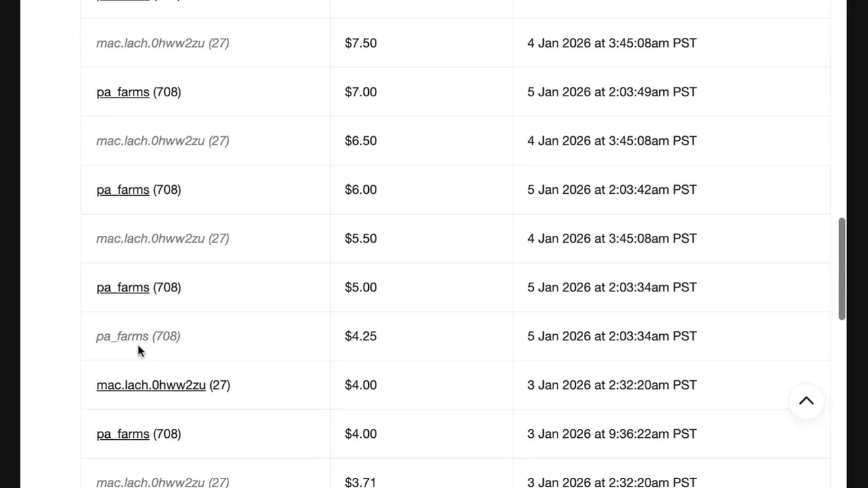
Task: Click the $7.50 bid amount
Action: tap(361, 43)
